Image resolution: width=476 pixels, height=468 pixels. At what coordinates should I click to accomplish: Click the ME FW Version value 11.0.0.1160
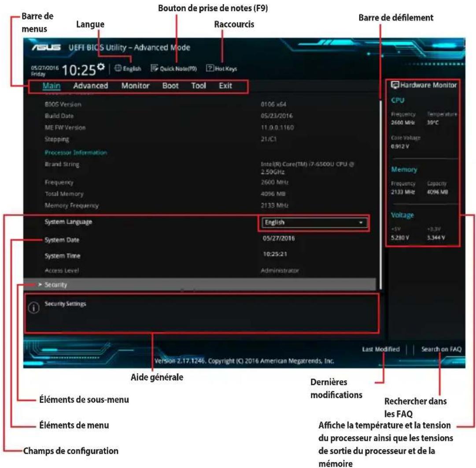point(277,127)
